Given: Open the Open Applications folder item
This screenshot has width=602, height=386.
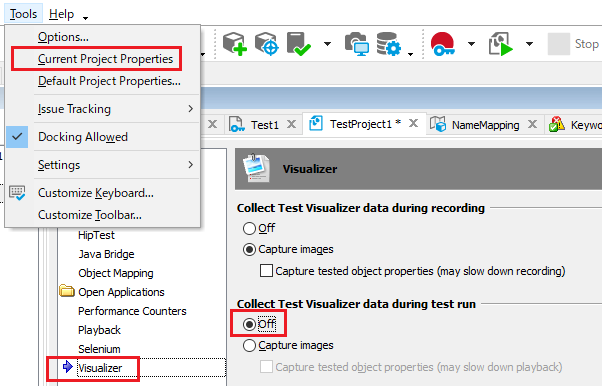Looking at the screenshot, I should pyautogui.click(x=121, y=292).
